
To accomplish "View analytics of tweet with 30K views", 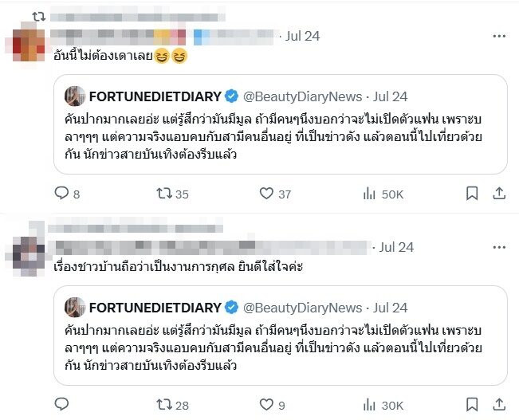I will tap(370, 405).
